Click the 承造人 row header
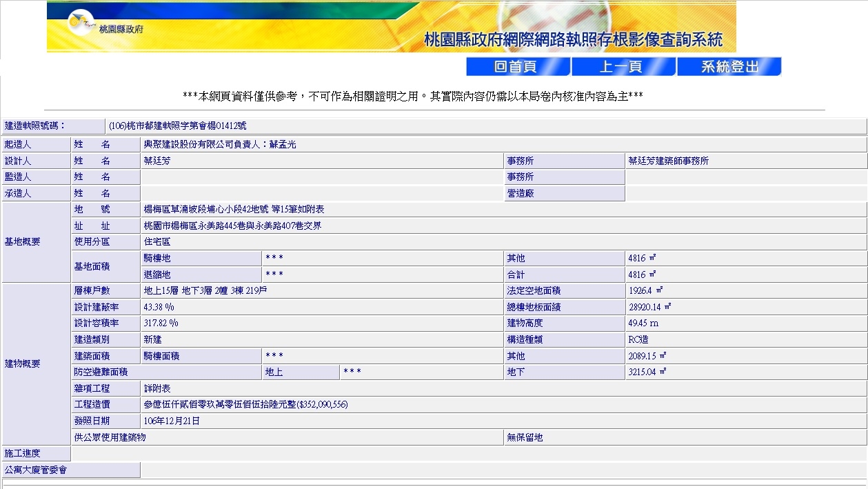Screen dimensions: 868x489 click(x=36, y=194)
